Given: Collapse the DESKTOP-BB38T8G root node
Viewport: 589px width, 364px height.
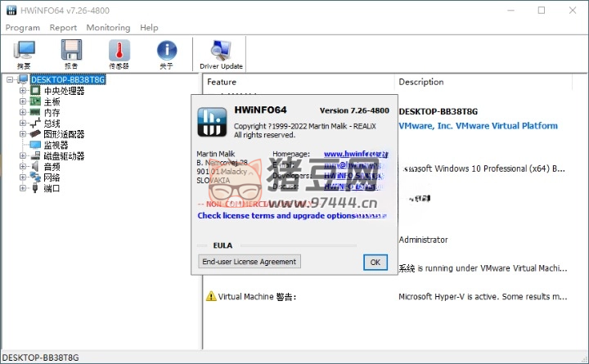Looking at the screenshot, I should (x=10, y=80).
